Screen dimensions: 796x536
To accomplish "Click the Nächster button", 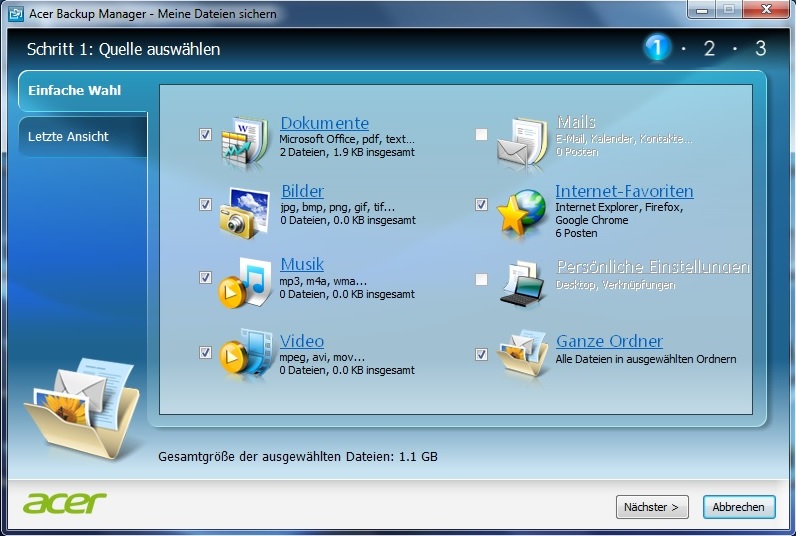I will tap(652, 507).
